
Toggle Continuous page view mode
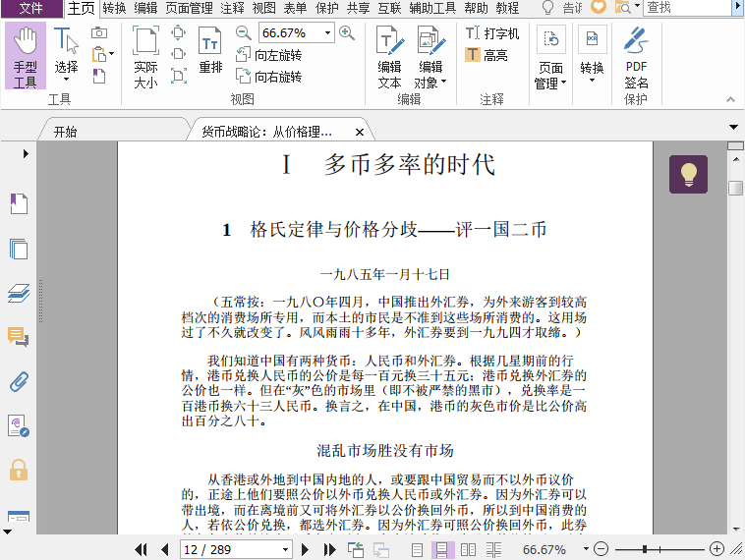(x=442, y=550)
